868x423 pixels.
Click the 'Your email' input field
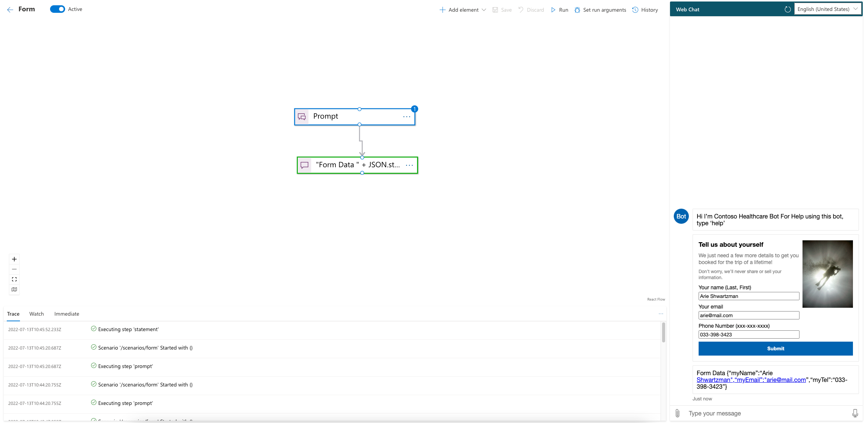[x=749, y=315]
